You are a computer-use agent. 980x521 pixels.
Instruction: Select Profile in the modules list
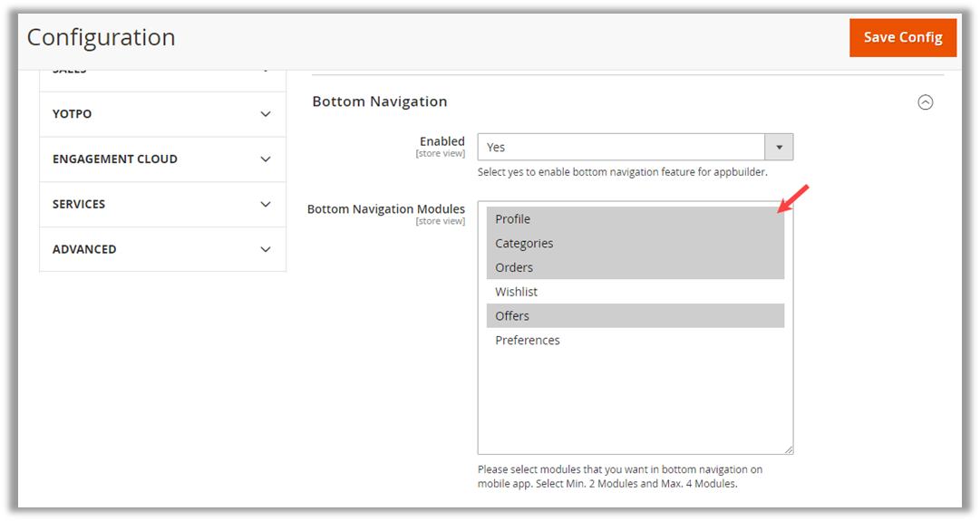pos(513,219)
